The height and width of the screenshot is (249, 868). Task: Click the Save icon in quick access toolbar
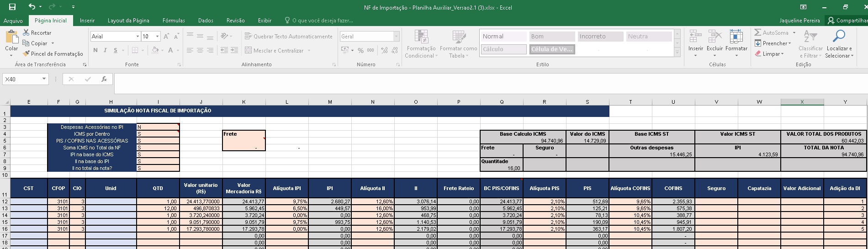(x=12, y=7)
